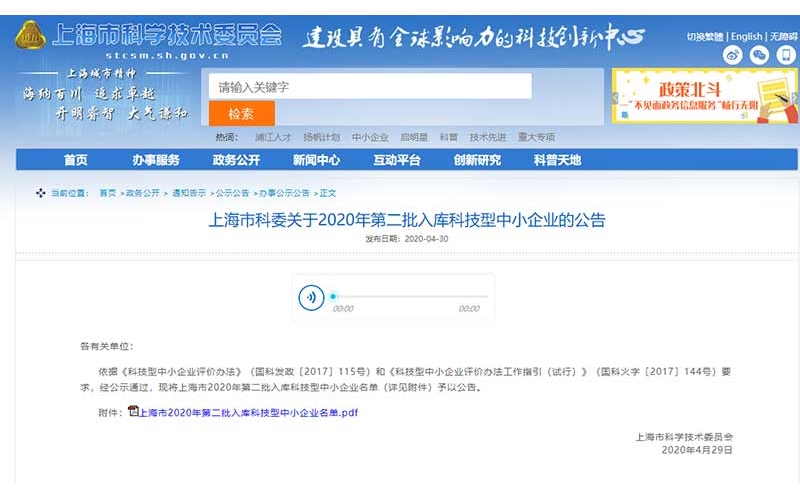
Task: Click the breadcrumb location cross icon
Action: [x=41, y=193]
